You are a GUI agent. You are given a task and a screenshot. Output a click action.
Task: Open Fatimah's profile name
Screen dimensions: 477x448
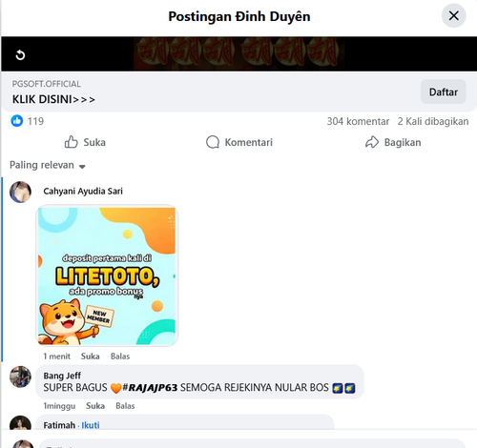(x=59, y=425)
